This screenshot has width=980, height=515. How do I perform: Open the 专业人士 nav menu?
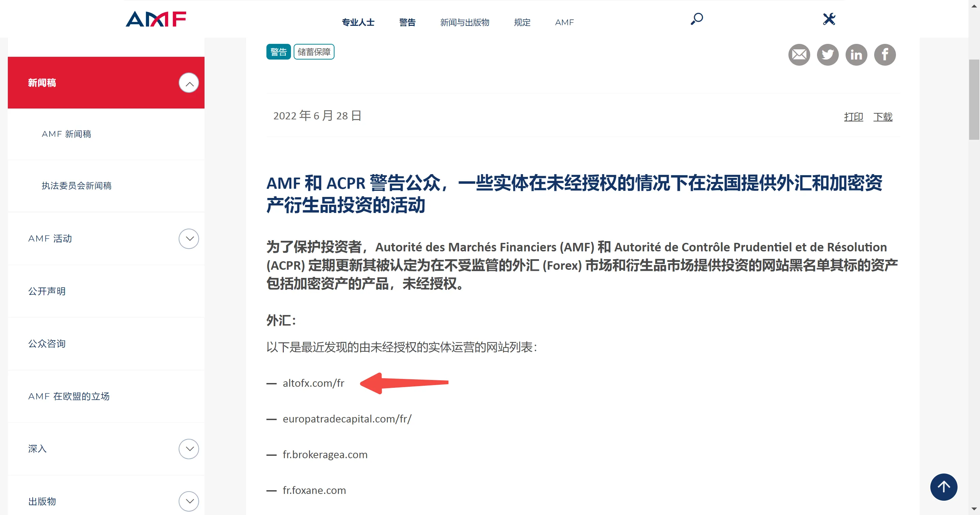(358, 22)
